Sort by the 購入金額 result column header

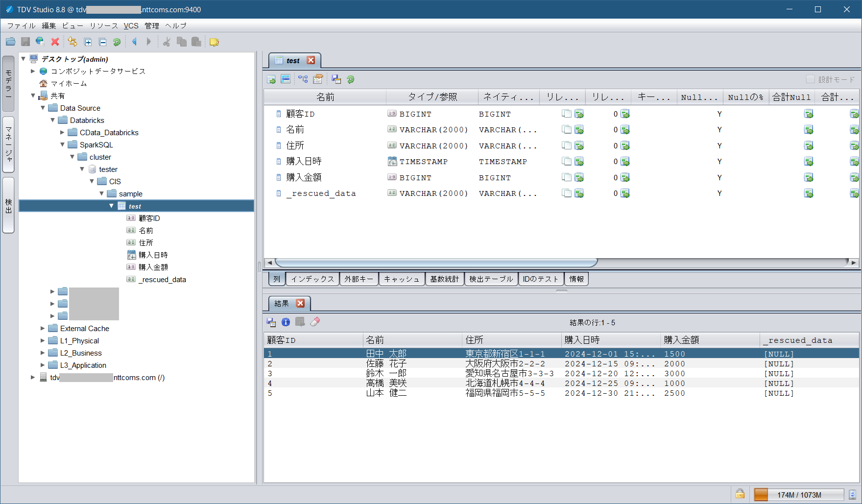[710, 340]
